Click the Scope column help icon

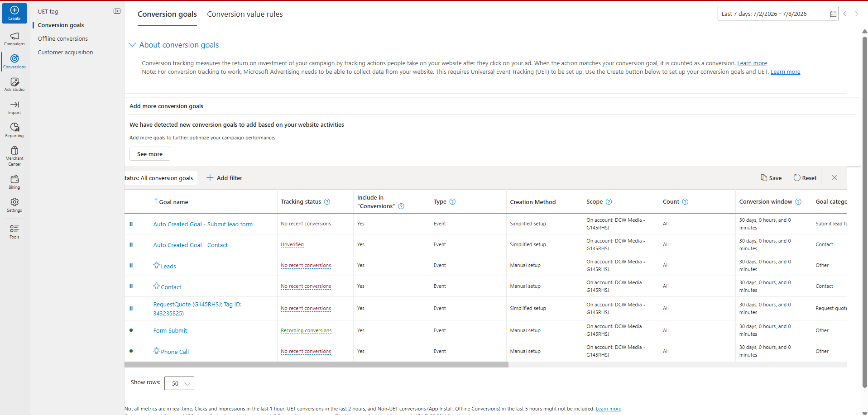click(x=609, y=202)
